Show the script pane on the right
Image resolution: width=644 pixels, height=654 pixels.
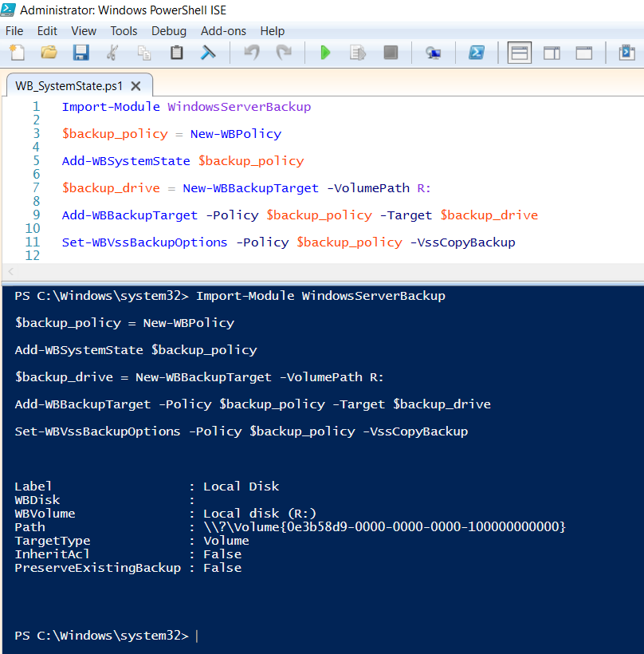552,53
